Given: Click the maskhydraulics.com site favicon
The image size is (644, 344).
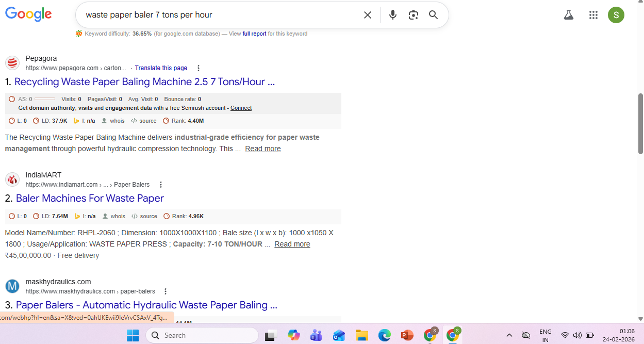Looking at the screenshot, I should coord(12,286).
